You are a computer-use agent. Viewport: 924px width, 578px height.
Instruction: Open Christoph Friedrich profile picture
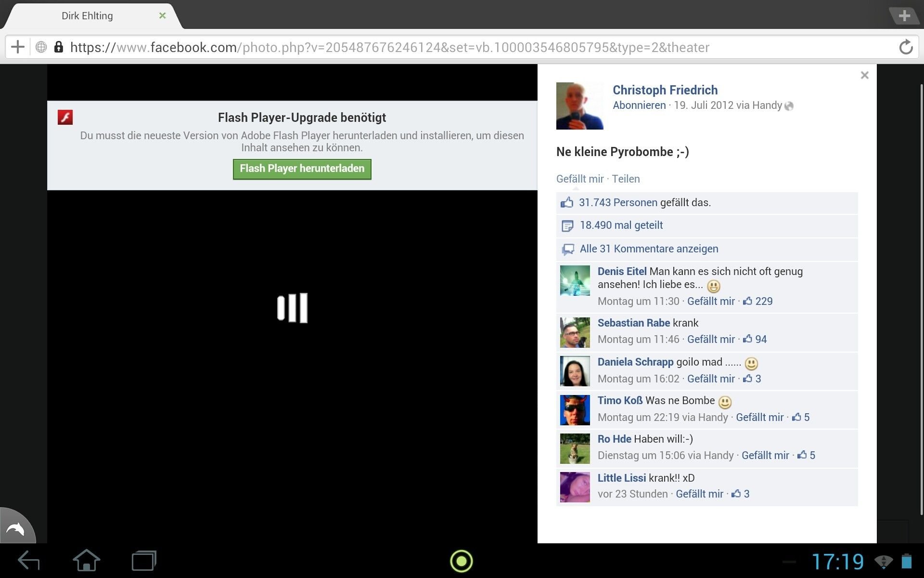coord(579,106)
